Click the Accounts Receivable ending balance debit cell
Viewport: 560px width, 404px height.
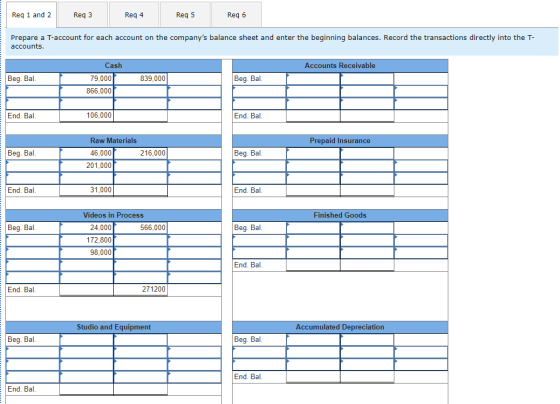point(313,116)
